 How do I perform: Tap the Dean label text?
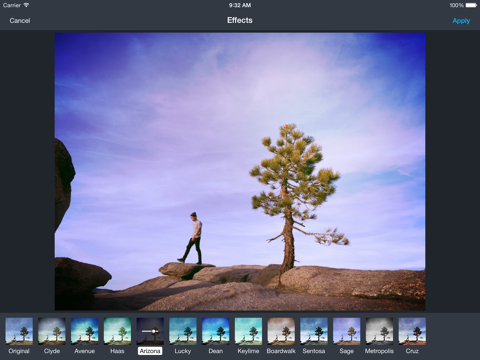tap(216, 351)
